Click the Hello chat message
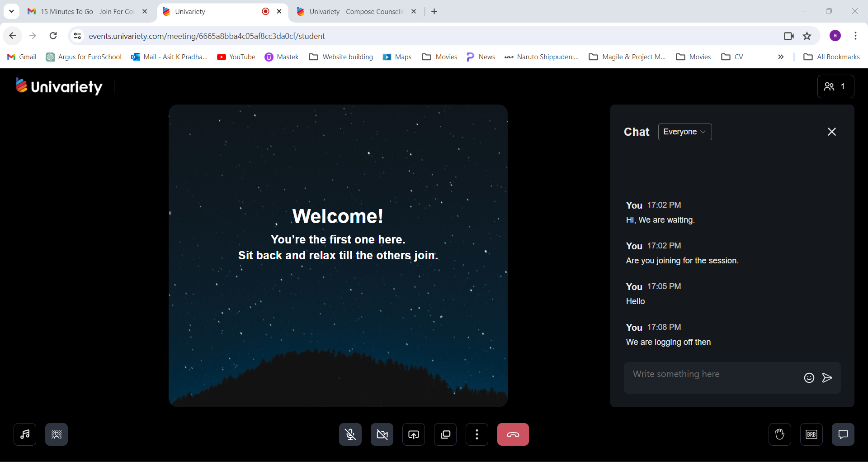 point(635,301)
